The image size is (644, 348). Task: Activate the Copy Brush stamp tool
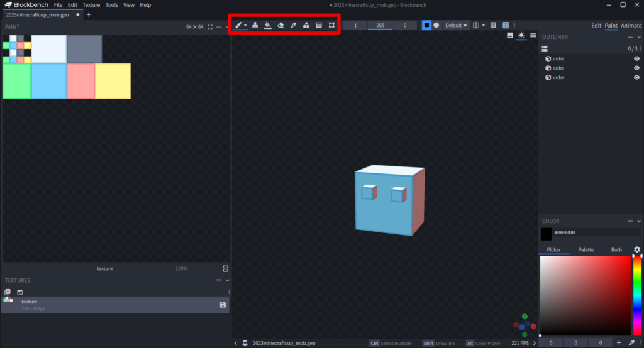click(255, 25)
